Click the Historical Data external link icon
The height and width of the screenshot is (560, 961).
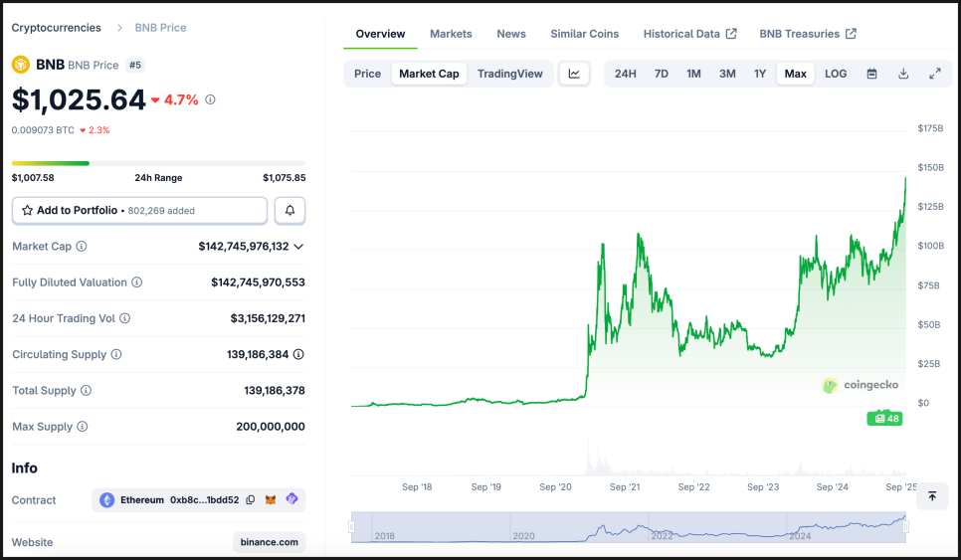coord(731,34)
